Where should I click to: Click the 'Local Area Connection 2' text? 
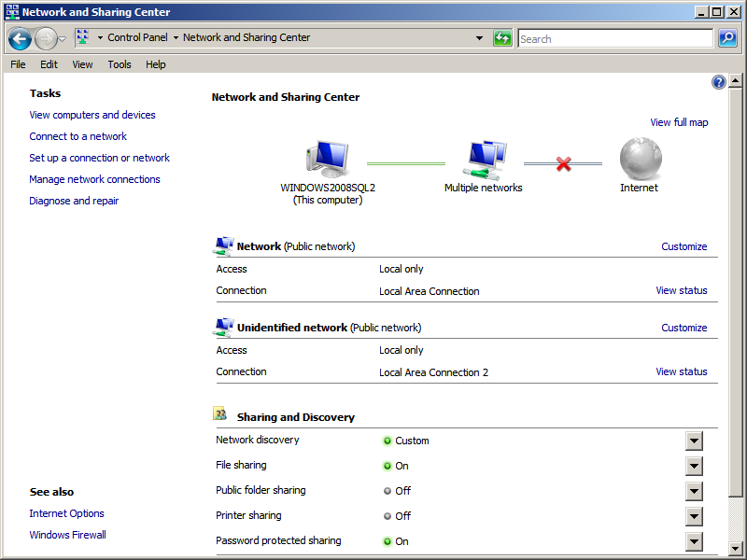click(433, 372)
